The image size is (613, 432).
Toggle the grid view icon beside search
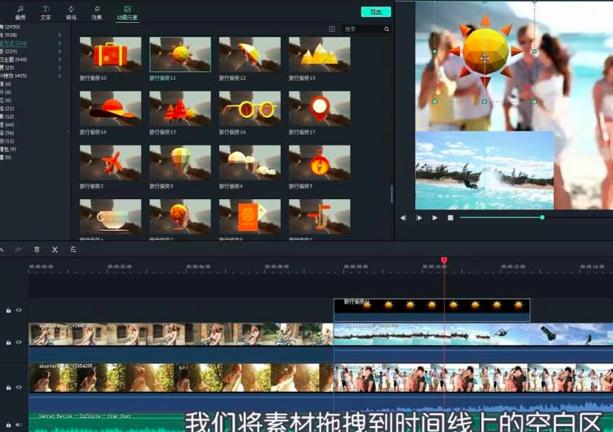(332, 29)
